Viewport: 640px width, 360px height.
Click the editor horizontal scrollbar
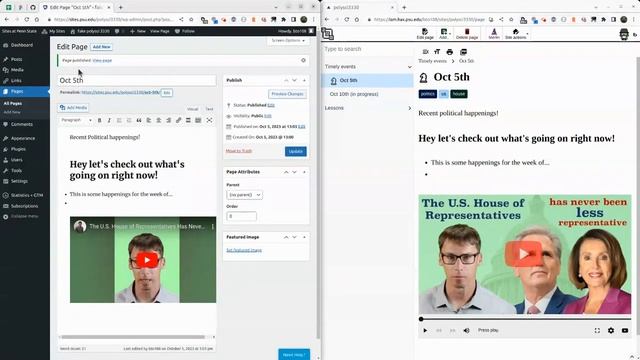tap(133, 337)
